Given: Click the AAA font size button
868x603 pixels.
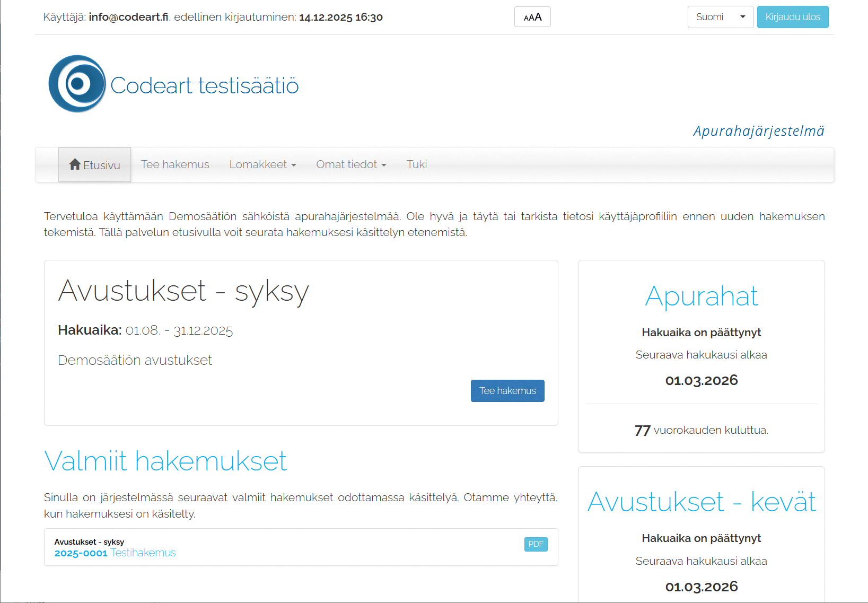Looking at the screenshot, I should coord(532,17).
